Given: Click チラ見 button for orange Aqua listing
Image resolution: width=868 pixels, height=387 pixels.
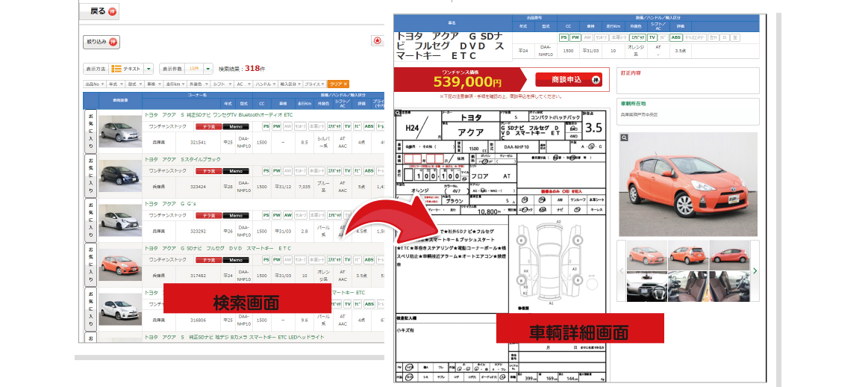Looking at the screenshot, I should pyautogui.click(x=209, y=259).
